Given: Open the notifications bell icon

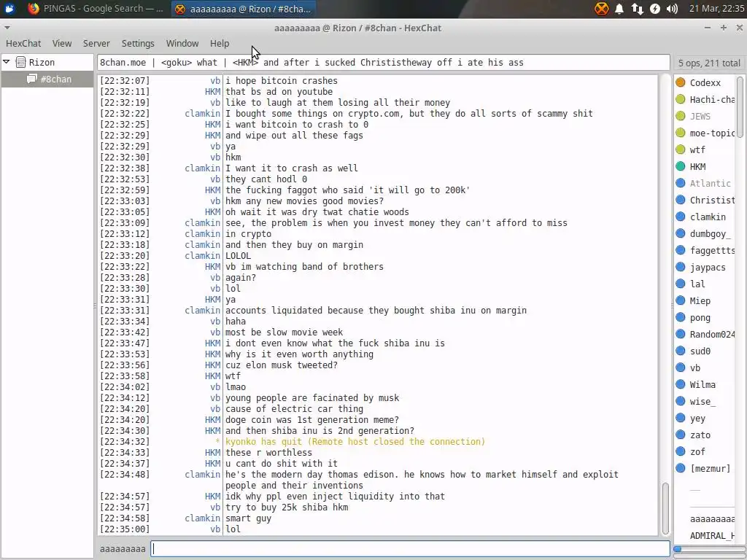Looking at the screenshot, I should pos(619,9).
